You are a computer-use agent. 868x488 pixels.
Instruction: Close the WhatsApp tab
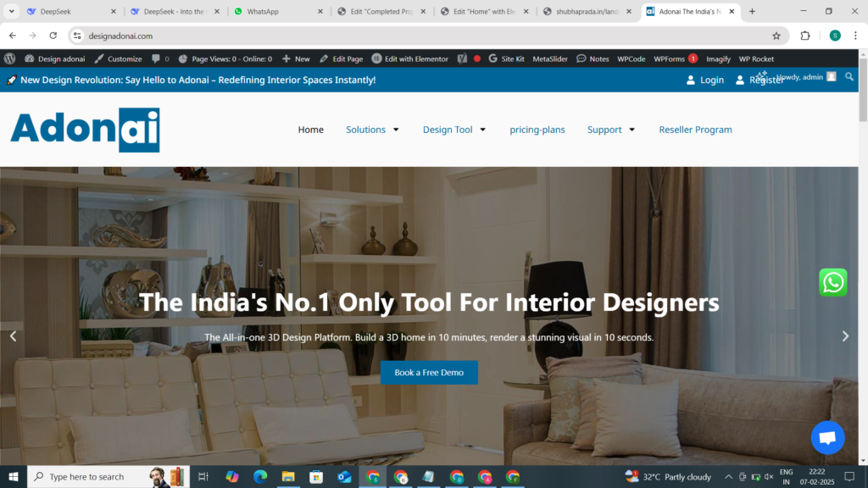tap(320, 11)
